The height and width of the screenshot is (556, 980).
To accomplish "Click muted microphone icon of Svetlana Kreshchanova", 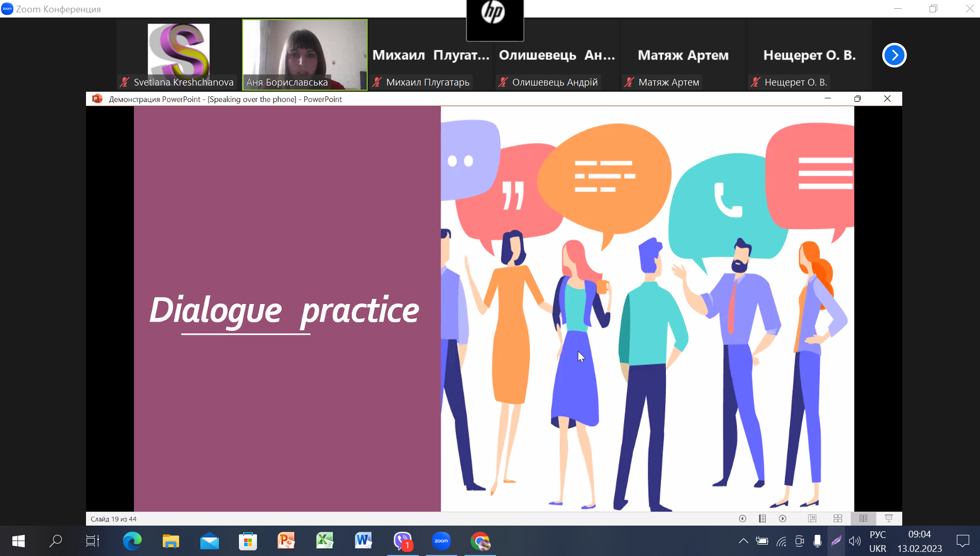I will coord(125,82).
